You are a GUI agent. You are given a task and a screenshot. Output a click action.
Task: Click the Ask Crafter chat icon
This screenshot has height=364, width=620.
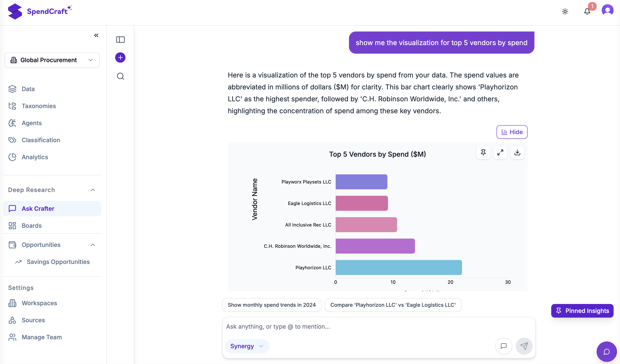click(x=12, y=209)
